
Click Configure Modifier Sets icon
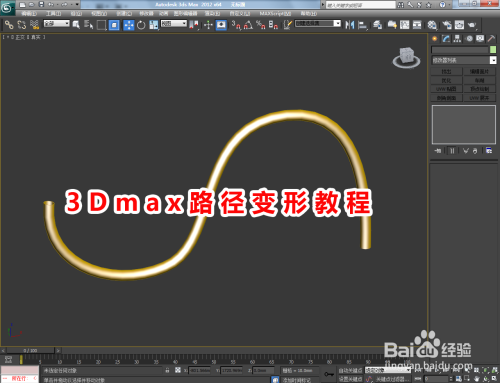[489, 151]
